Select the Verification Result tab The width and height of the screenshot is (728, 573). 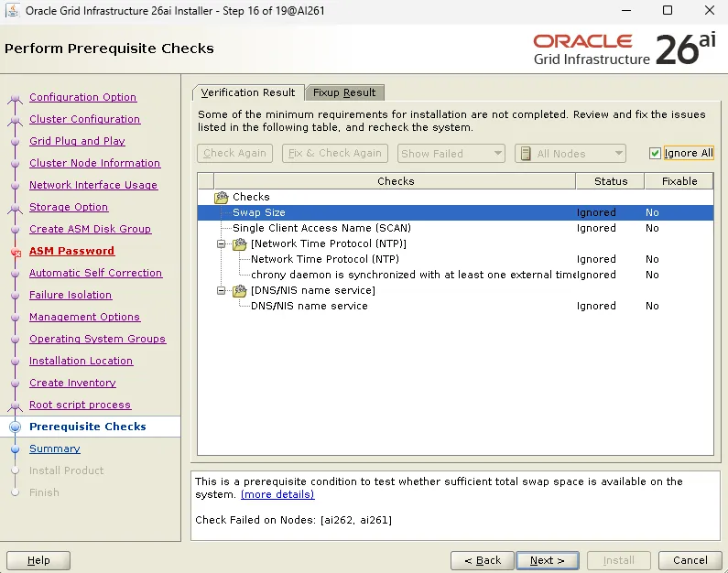(x=248, y=92)
